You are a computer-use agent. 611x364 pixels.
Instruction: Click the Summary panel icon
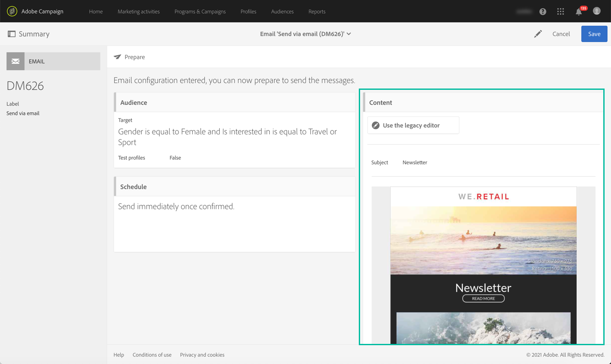click(12, 34)
